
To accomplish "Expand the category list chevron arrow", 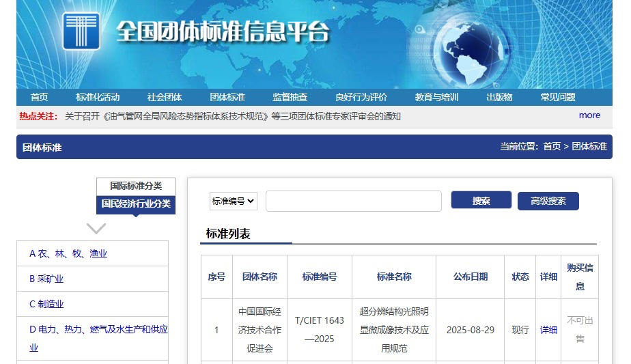I will pyautogui.click(x=96, y=228).
